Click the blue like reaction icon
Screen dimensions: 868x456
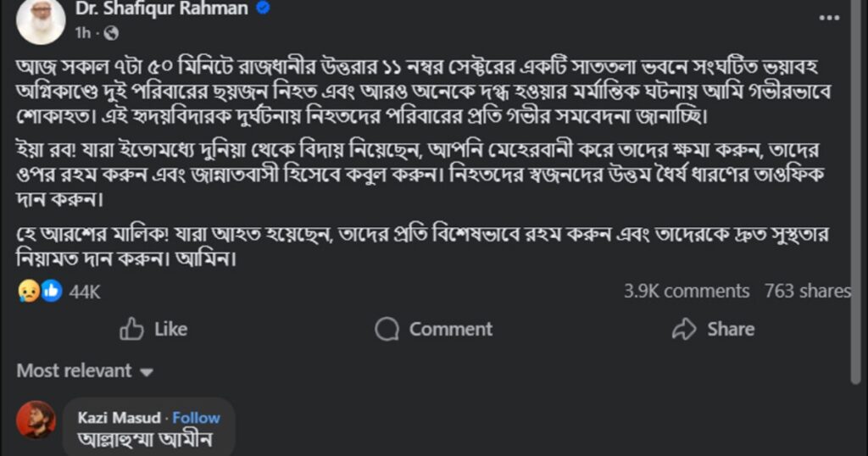click(x=51, y=291)
